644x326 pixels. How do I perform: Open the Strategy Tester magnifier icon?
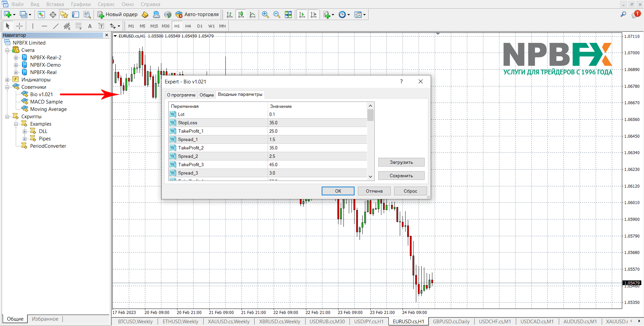click(x=87, y=14)
